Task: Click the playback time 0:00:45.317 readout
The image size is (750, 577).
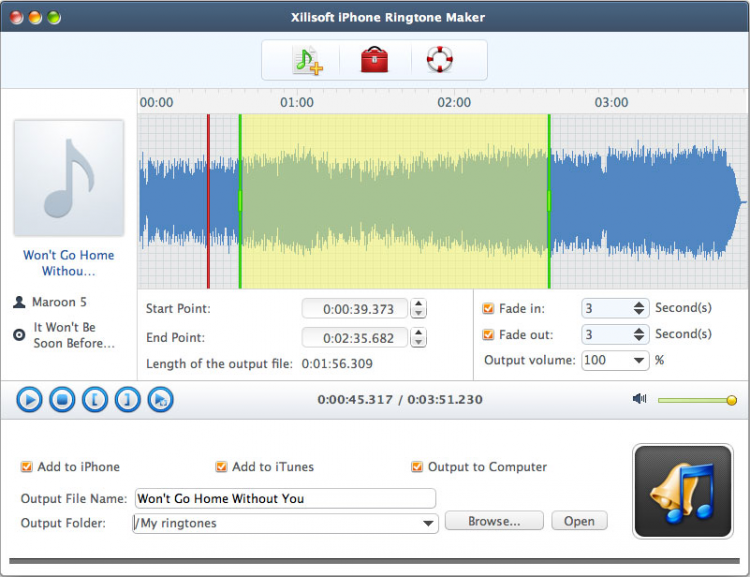Action: pos(355,399)
